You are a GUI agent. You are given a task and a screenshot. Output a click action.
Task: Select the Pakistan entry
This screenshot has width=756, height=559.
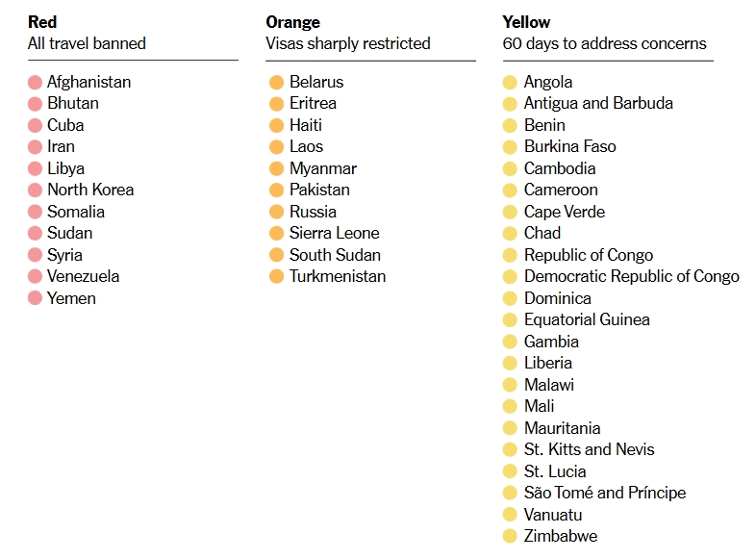coord(319,190)
